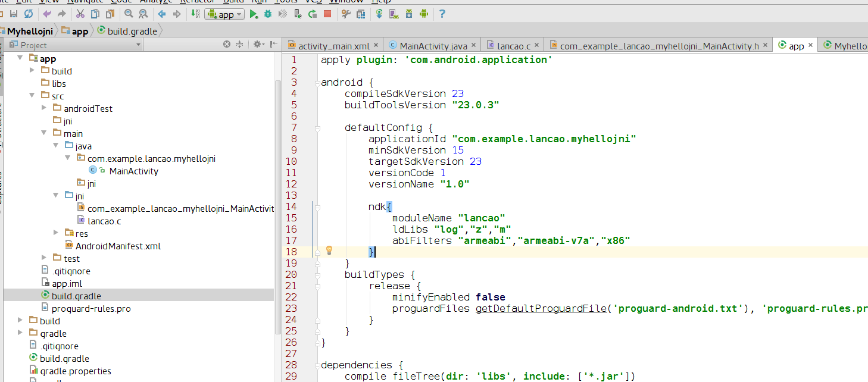Viewport: 868px width, 382px height.
Task: Open the Project Structure icon
Action: click(x=360, y=14)
